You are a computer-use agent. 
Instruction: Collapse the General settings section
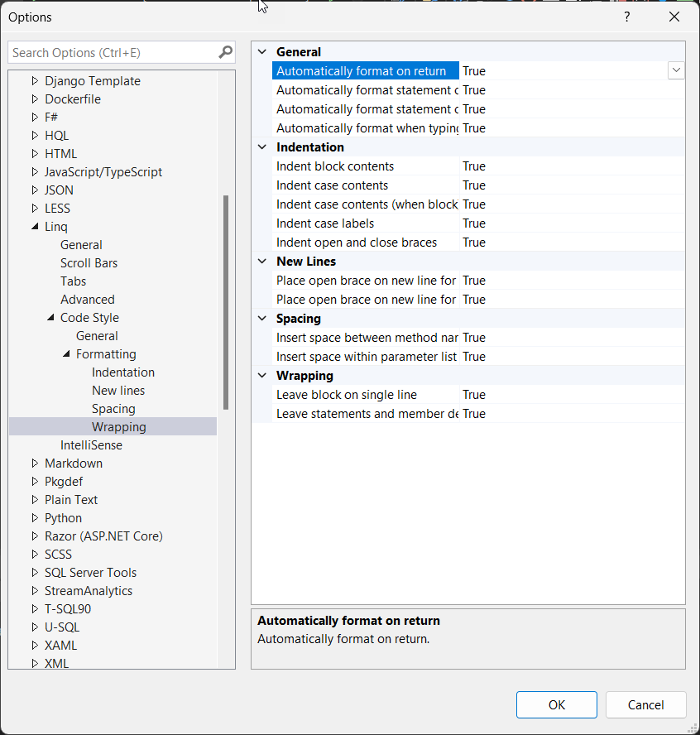[x=261, y=51]
